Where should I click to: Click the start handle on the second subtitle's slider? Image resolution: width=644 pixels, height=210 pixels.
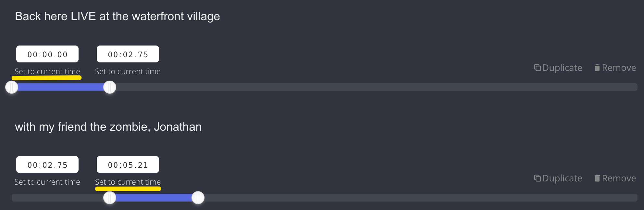pos(110,198)
